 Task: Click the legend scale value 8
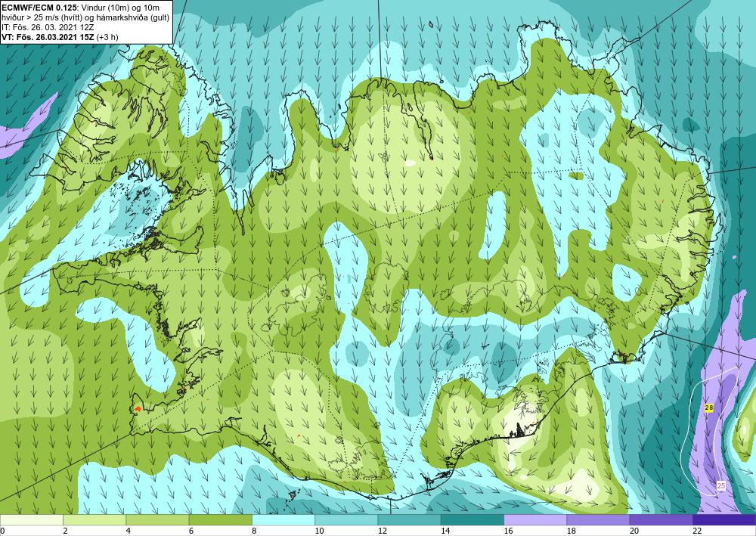click(254, 531)
